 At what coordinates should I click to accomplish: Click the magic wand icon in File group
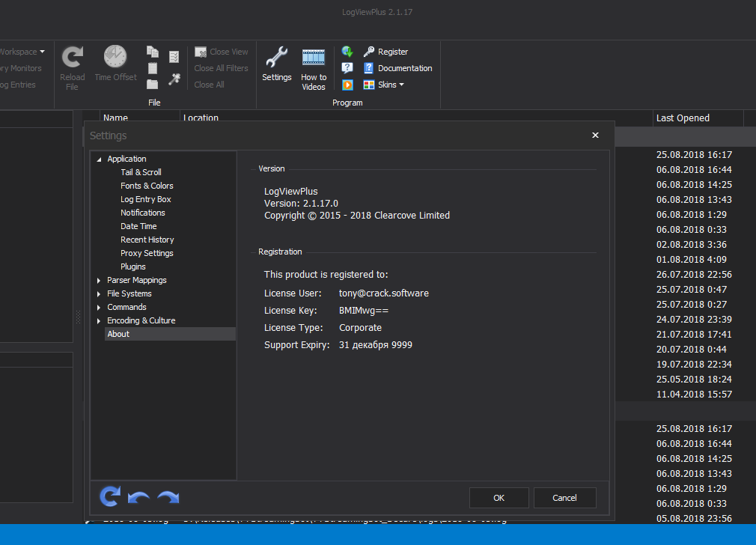pos(174,79)
